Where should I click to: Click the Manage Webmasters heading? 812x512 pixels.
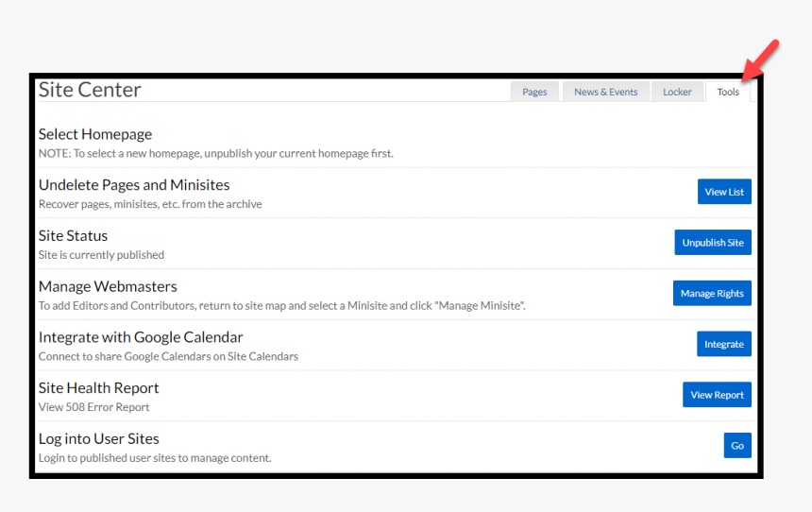[108, 286]
